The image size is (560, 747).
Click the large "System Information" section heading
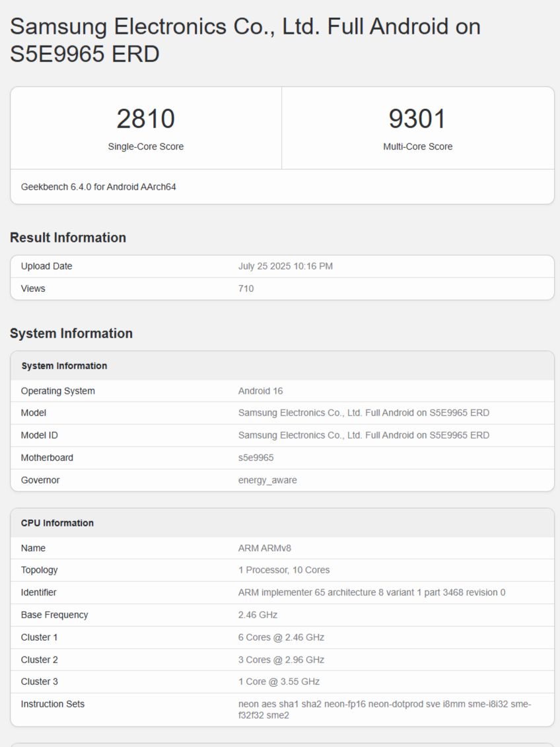coord(71,333)
